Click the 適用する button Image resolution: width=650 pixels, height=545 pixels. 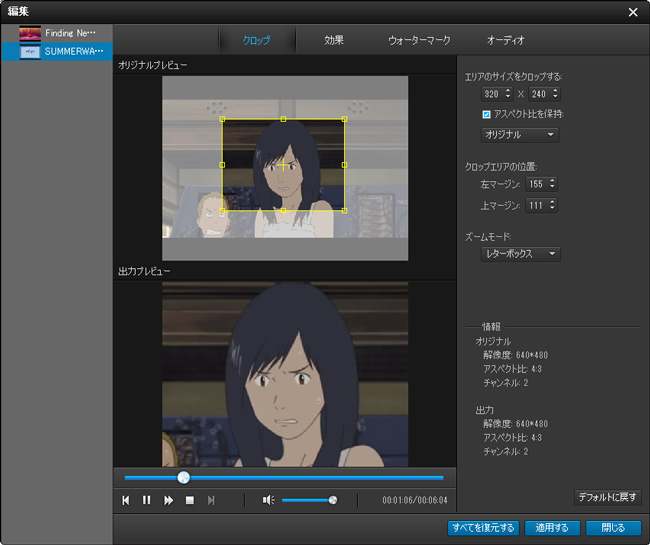(551, 528)
